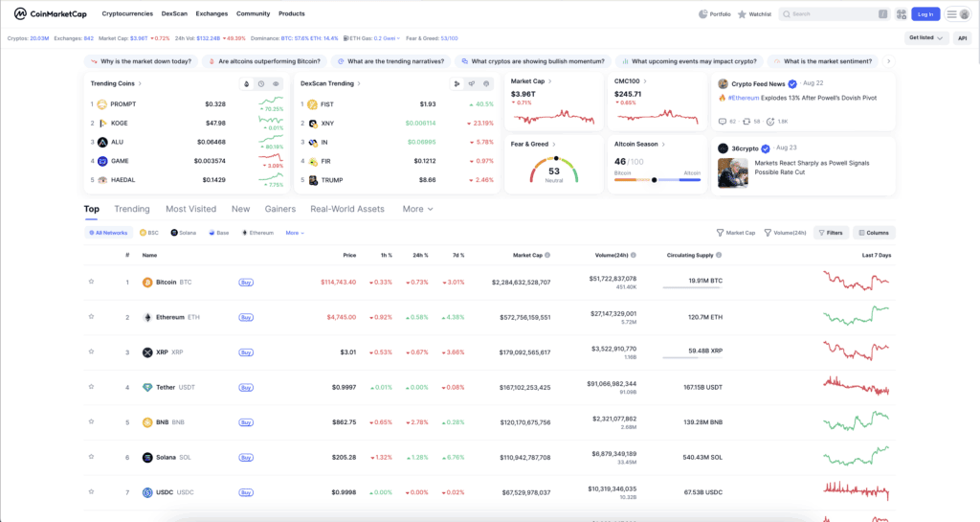This screenshot has width=980, height=522.
Task: Ask 'Why is the market down today?'
Action: [142, 61]
